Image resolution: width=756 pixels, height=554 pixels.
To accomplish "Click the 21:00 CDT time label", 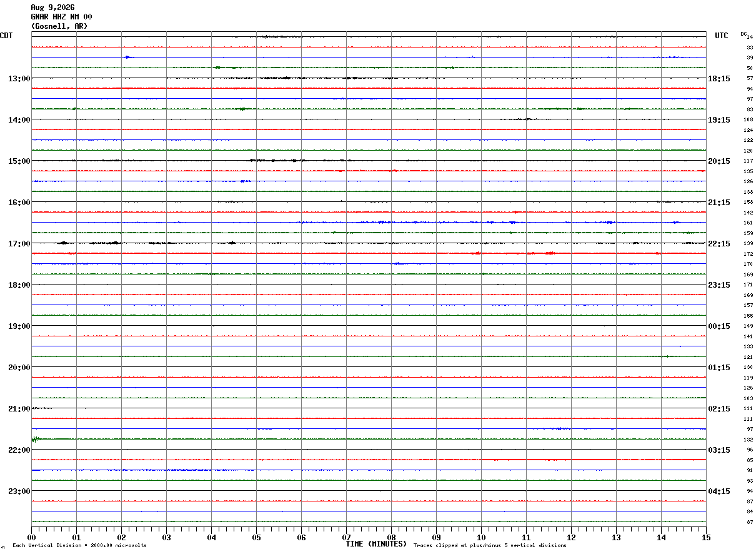I will [19, 409].
